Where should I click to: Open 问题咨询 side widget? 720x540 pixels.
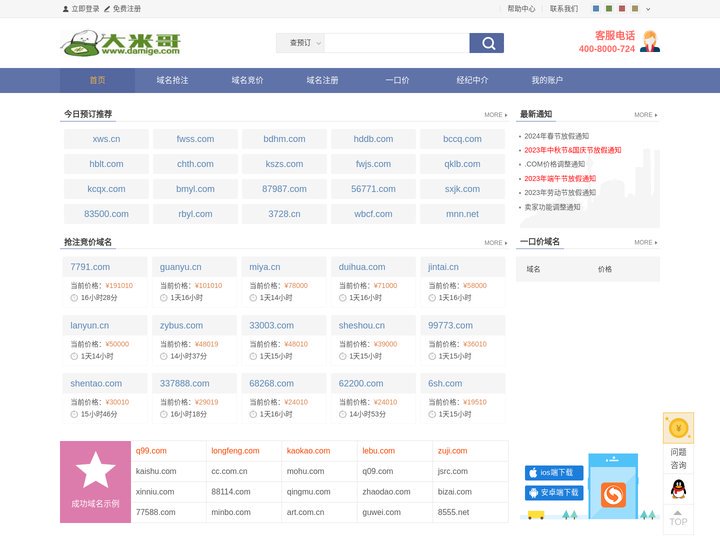[678, 459]
